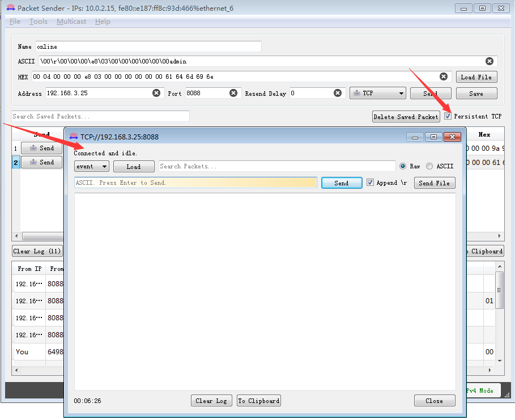
Task: Open the File menu
Action: [15, 22]
